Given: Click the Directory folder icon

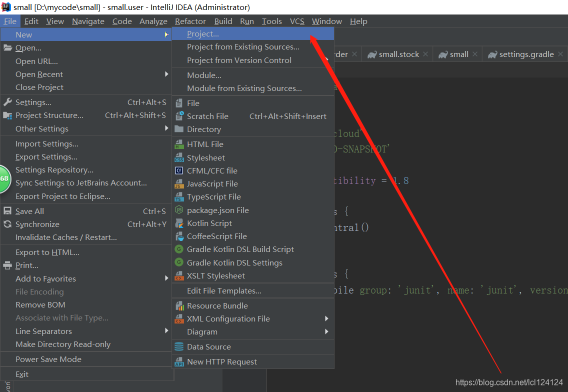Looking at the screenshot, I should [x=179, y=129].
